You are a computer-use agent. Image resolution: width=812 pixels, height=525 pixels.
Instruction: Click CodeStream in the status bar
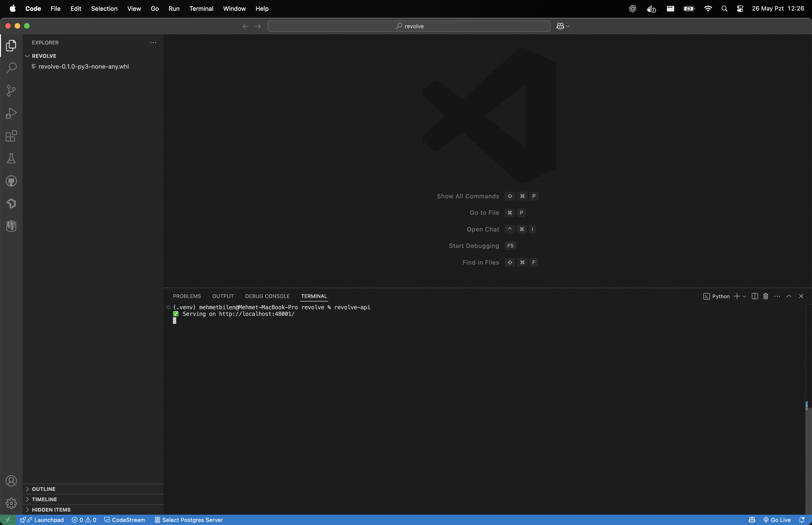point(125,520)
